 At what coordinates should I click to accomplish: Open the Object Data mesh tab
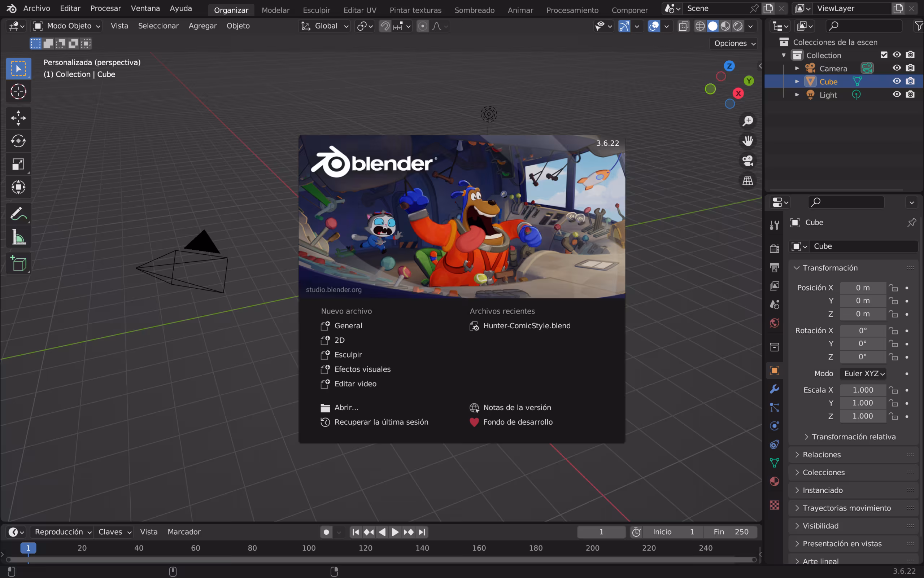coord(775,463)
